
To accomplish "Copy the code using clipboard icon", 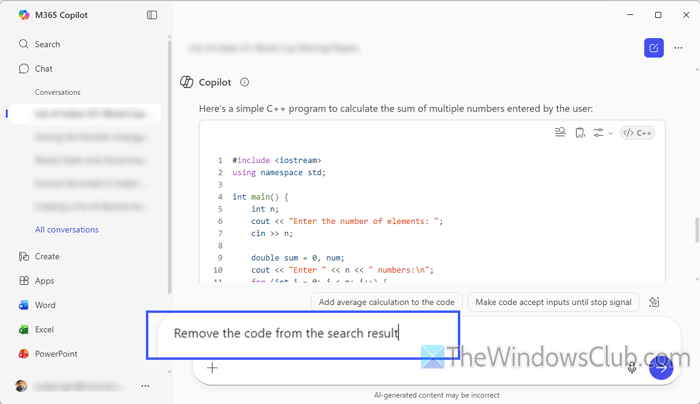I will pyautogui.click(x=580, y=133).
